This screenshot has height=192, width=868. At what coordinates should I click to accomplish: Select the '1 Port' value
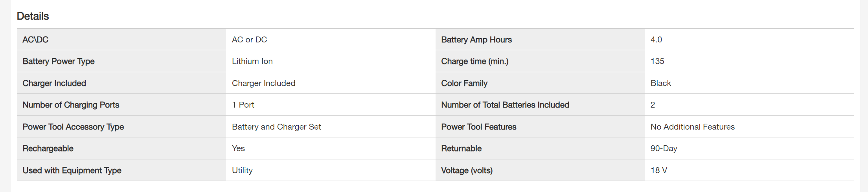click(x=243, y=105)
